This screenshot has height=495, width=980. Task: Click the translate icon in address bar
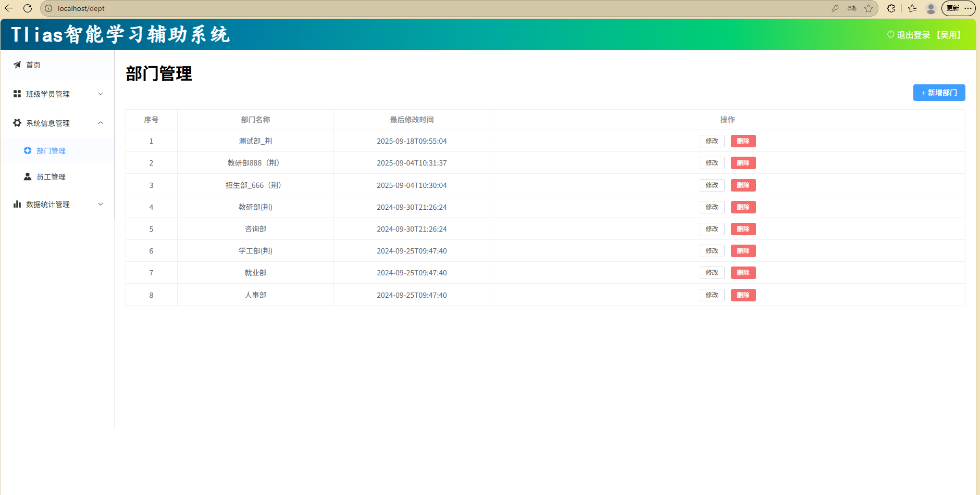852,8
